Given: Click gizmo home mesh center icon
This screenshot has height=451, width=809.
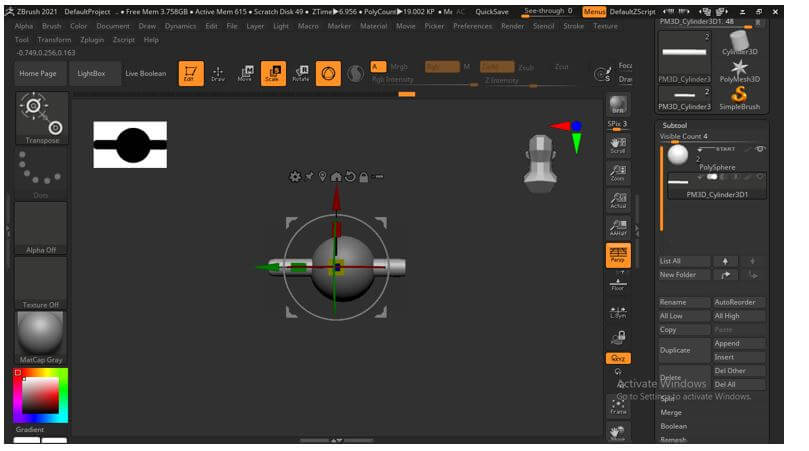Looking at the screenshot, I should click(336, 177).
